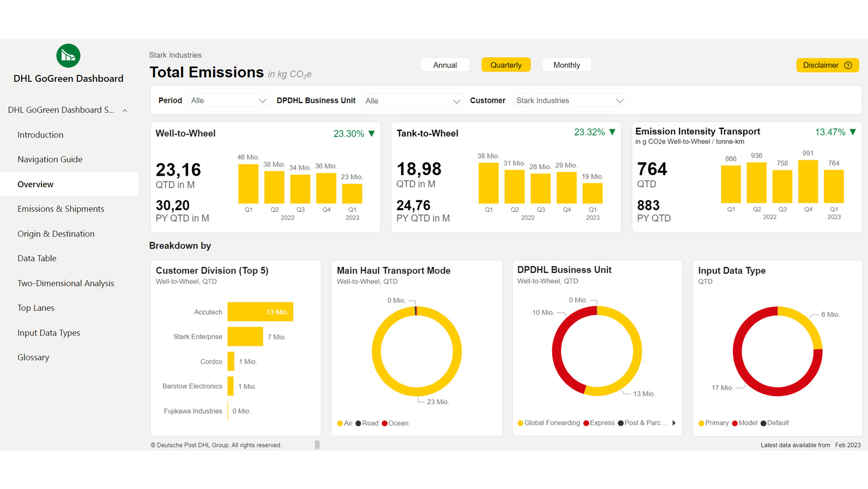Click the Ocean legend red swatch
Viewport: 868px width, 489px height.
point(384,424)
